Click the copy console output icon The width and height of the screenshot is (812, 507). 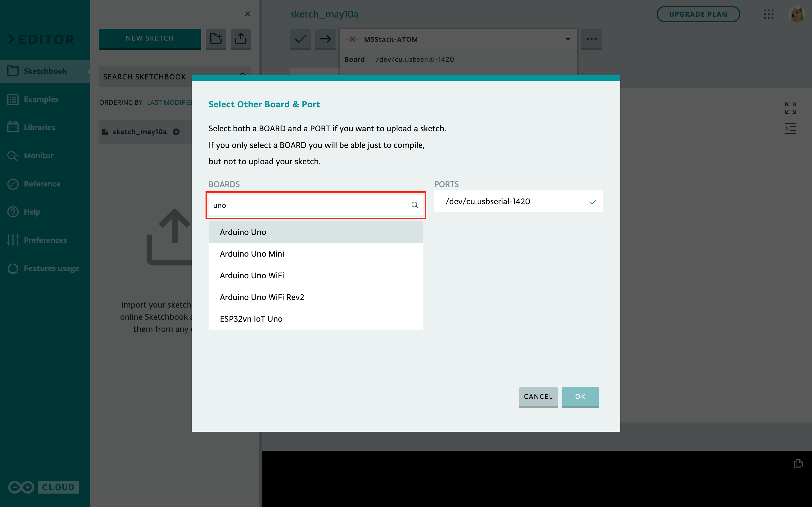point(798,463)
